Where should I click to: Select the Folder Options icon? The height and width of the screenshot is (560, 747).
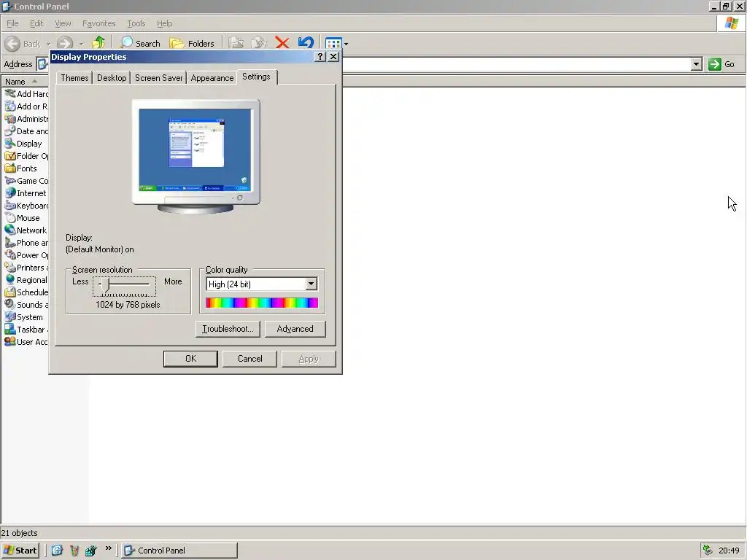pyautogui.click(x=10, y=155)
